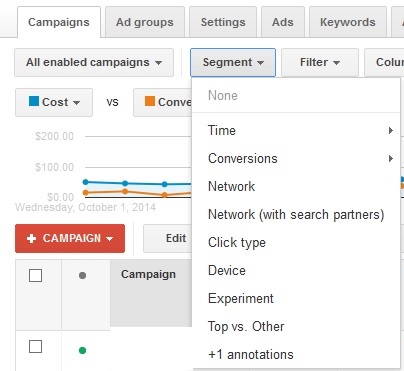This screenshot has height=371, width=404.
Task: Collapse the Segment dropdown button
Action: [x=233, y=62]
